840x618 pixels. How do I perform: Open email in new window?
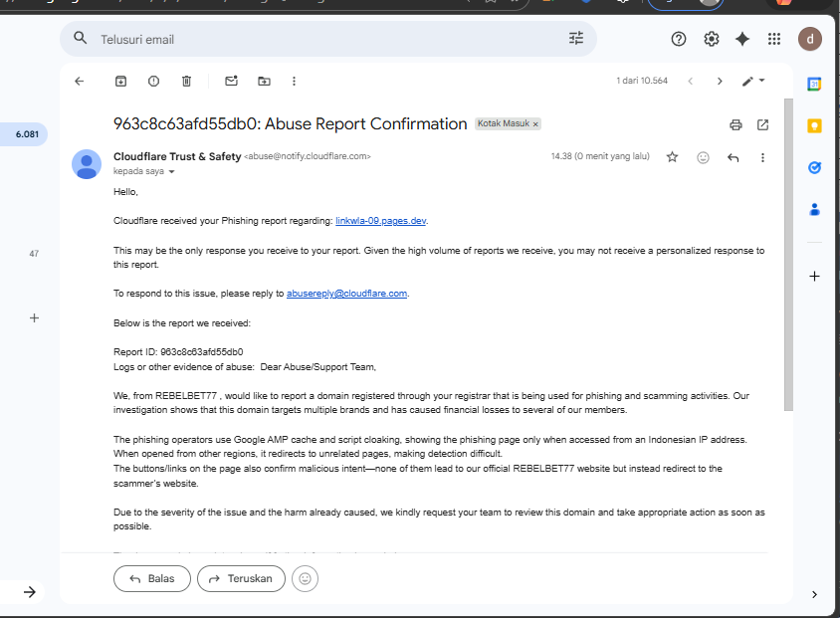click(762, 124)
